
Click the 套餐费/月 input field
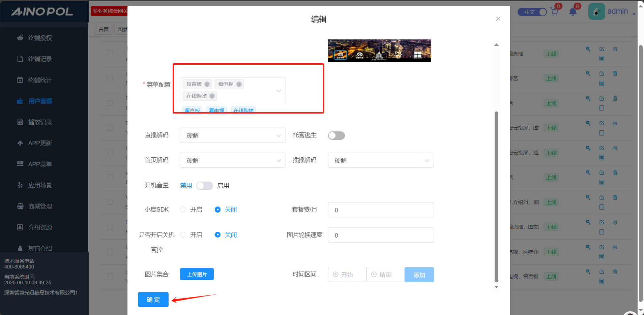click(x=381, y=210)
